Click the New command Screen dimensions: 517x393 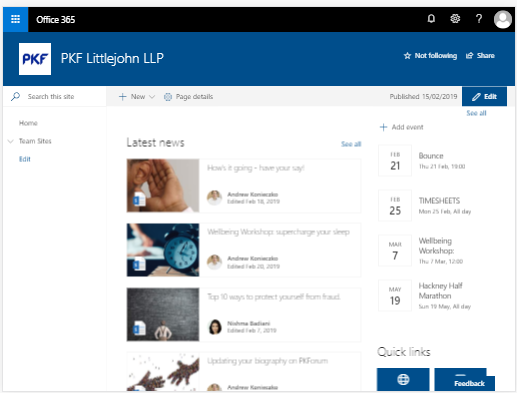tap(137, 97)
